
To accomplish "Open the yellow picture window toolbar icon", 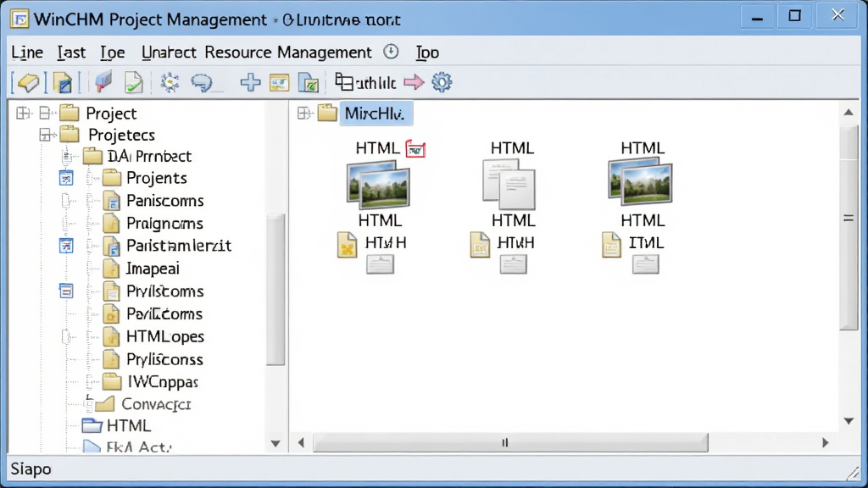I will tap(280, 83).
